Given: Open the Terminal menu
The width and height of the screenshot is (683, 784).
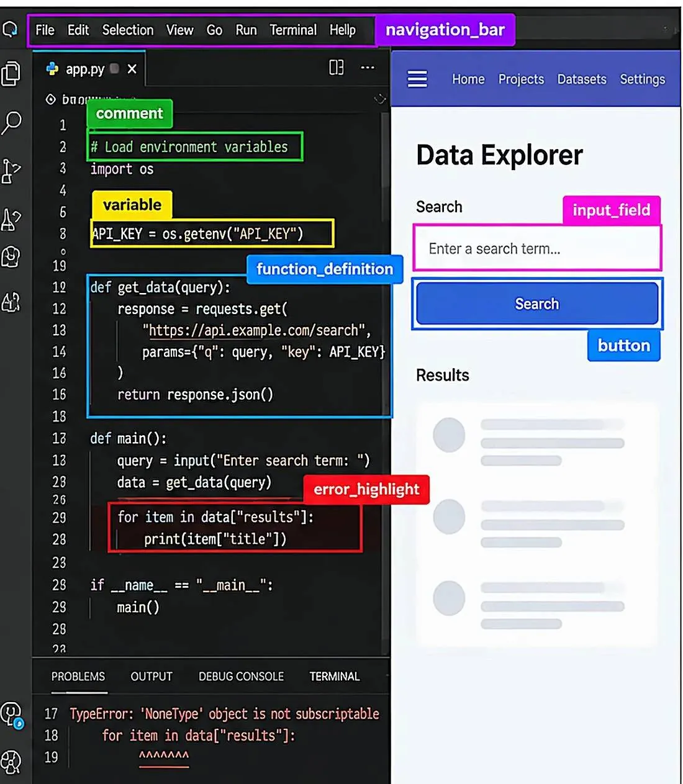Looking at the screenshot, I should click(x=293, y=30).
